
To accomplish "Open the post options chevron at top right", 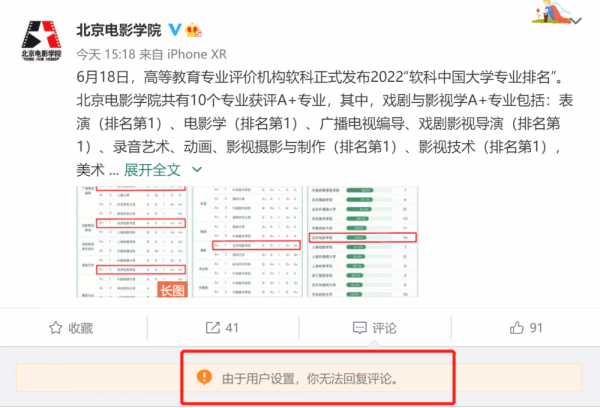I will click(x=576, y=20).
